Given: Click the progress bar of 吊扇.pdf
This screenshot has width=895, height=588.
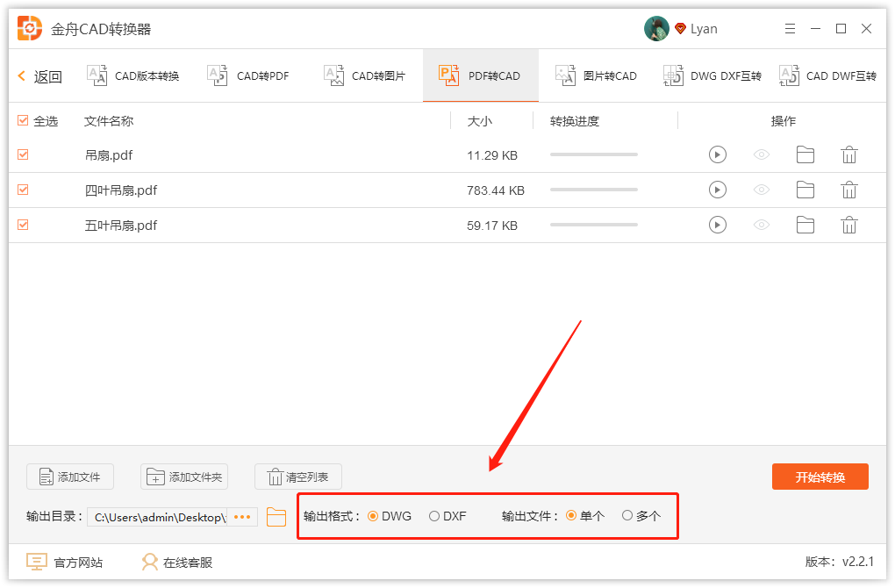Looking at the screenshot, I should (x=593, y=154).
